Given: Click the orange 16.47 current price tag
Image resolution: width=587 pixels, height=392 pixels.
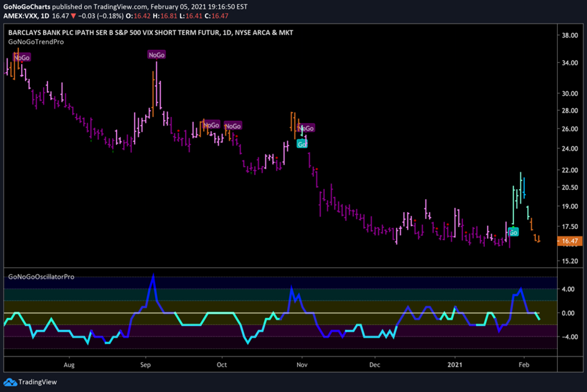Looking at the screenshot, I should [x=570, y=241].
